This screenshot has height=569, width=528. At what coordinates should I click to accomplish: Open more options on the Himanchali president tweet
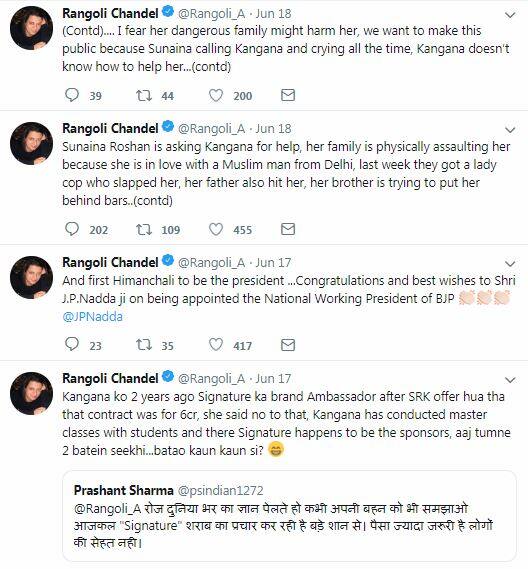pos(510,264)
